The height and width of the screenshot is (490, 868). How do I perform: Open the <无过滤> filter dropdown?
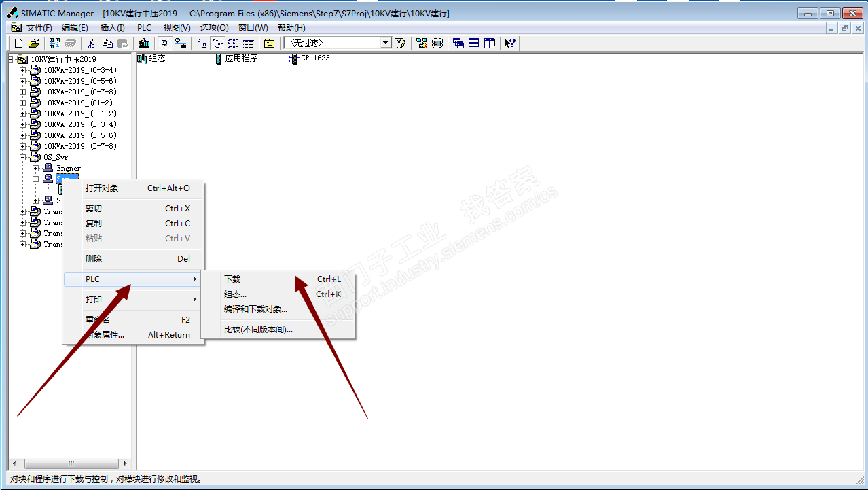tap(386, 43)
